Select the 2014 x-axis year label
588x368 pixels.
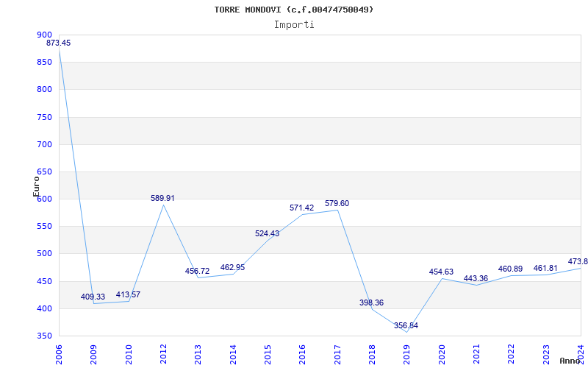[233, 355]
